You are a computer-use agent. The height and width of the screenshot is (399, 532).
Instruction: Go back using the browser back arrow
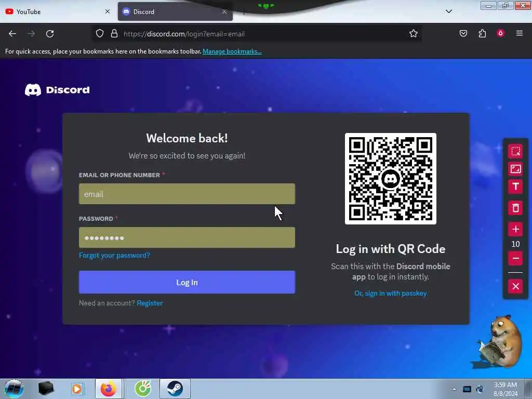tap(12, 34)
